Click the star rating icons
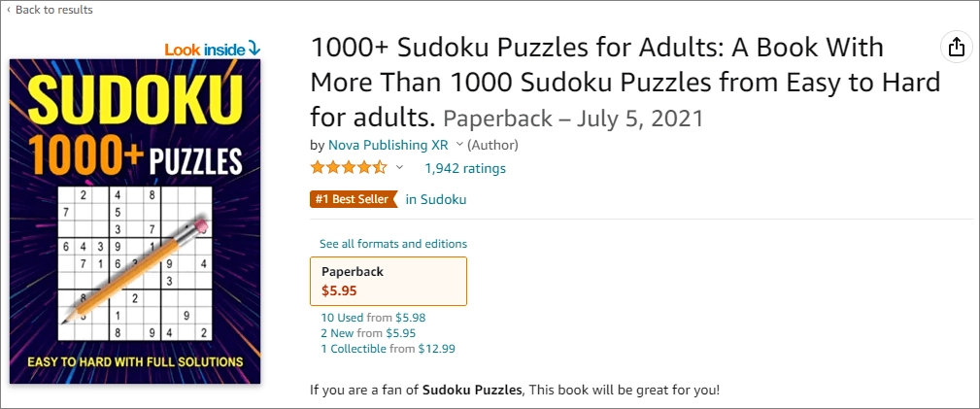Screen dimensions: 980x409 [x=348, y=168]
